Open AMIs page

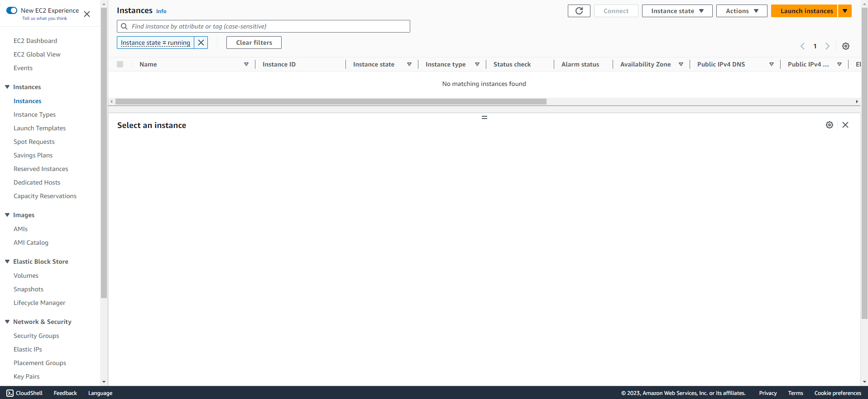(21, 229)
